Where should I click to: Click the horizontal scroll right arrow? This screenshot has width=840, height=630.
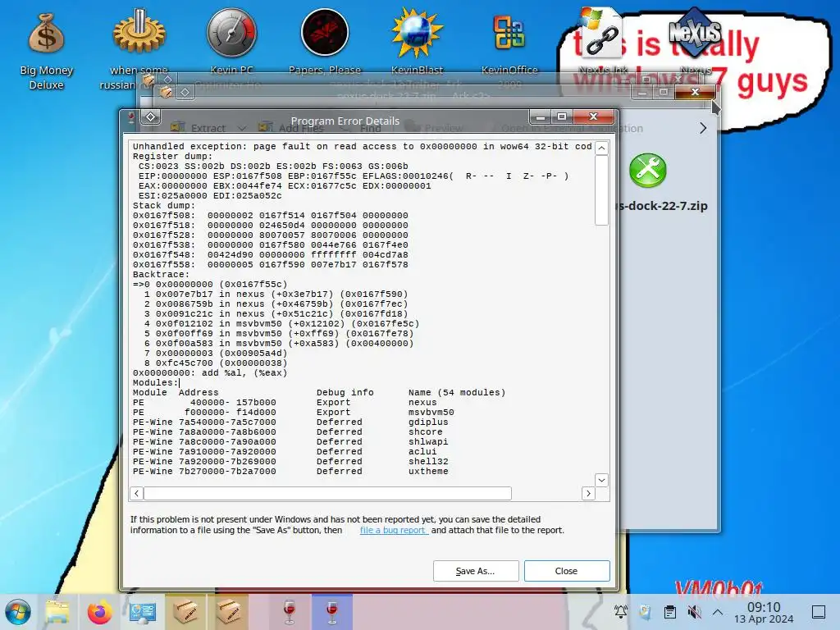point(588,493)
